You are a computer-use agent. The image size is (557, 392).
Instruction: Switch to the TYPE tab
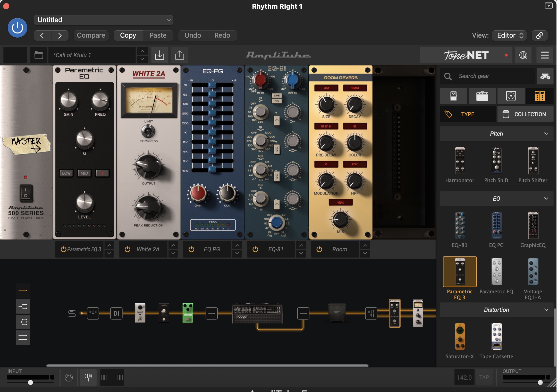tap(468, 114)
